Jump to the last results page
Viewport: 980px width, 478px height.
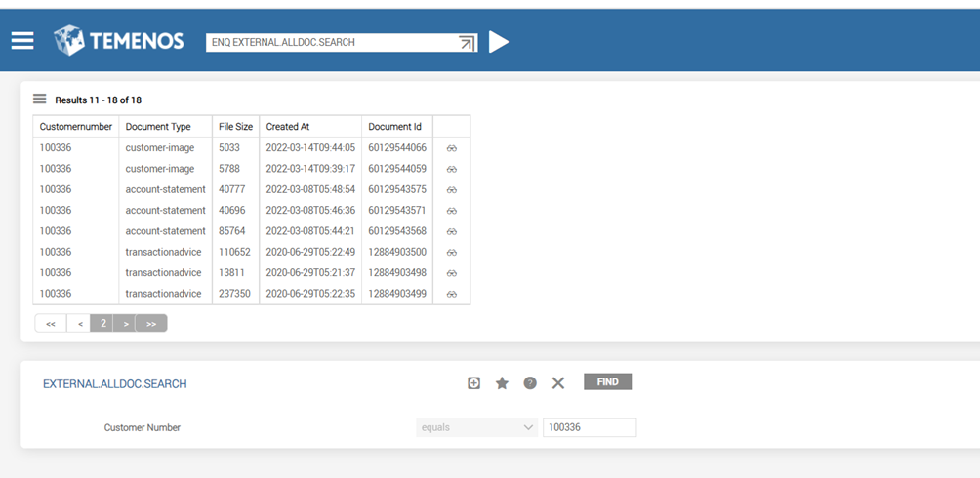151,324
